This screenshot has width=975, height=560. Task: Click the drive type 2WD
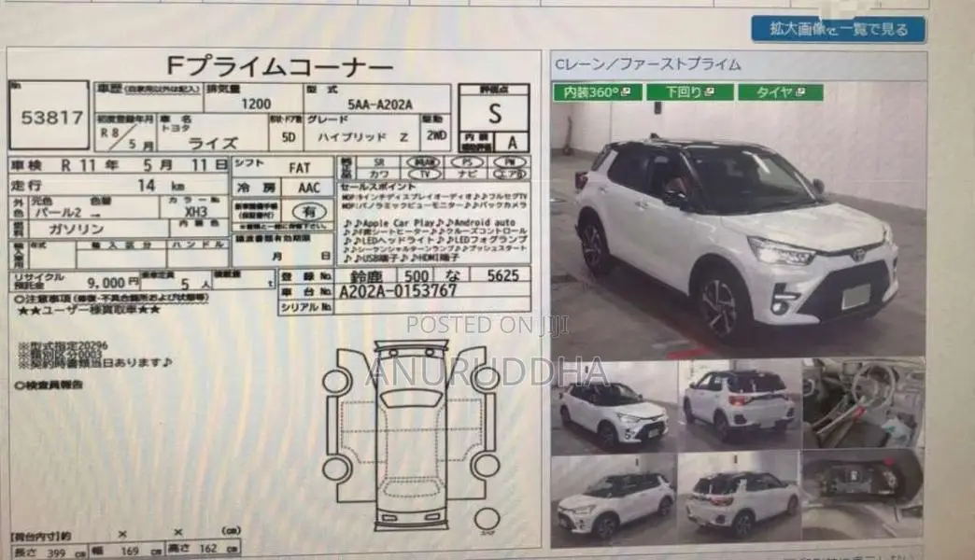pyautogui.click(x=436, y=135)
